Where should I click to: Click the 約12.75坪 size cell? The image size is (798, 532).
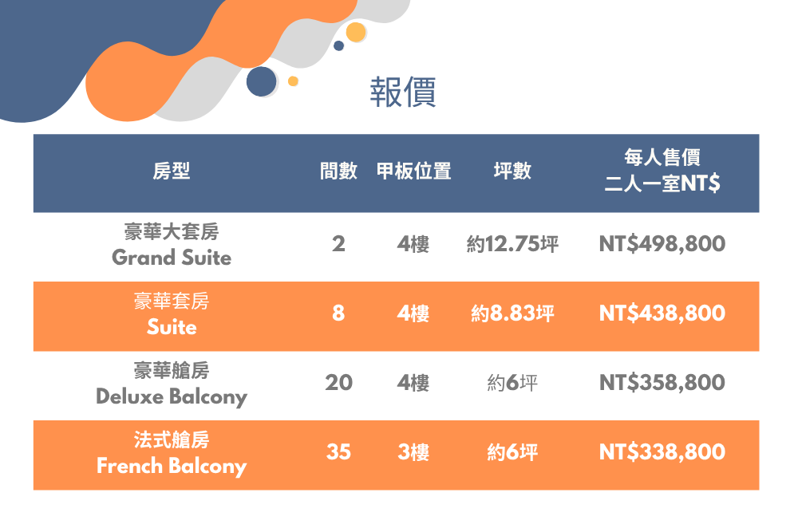click(x=512, y=244)
